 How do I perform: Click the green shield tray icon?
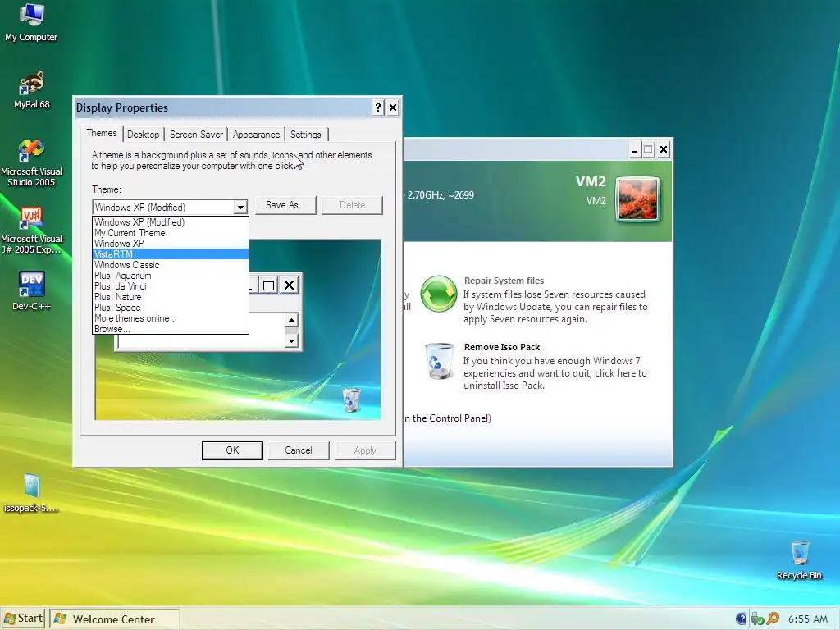tap(757, 619)
